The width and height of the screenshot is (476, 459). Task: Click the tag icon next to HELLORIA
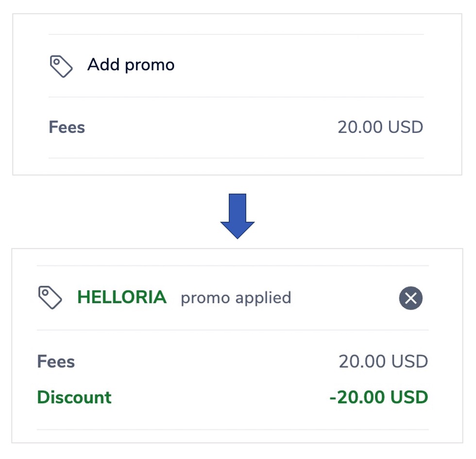pyautogui.click(x=50, y=297)
